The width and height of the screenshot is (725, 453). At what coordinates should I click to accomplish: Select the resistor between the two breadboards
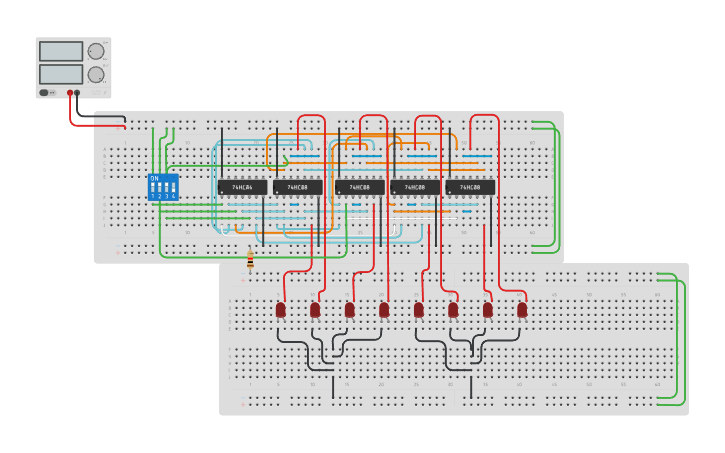click(250, 260)
